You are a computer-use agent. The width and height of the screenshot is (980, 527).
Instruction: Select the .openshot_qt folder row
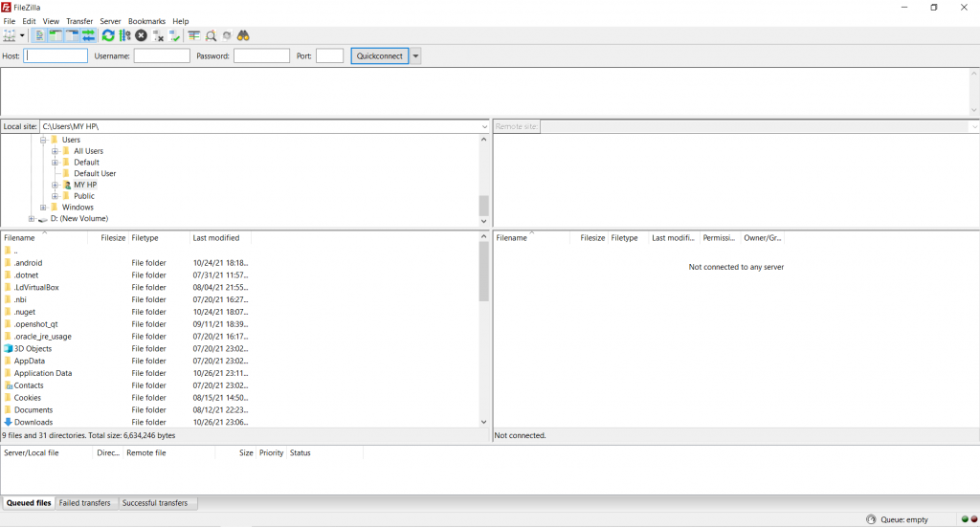coord(127,324)
